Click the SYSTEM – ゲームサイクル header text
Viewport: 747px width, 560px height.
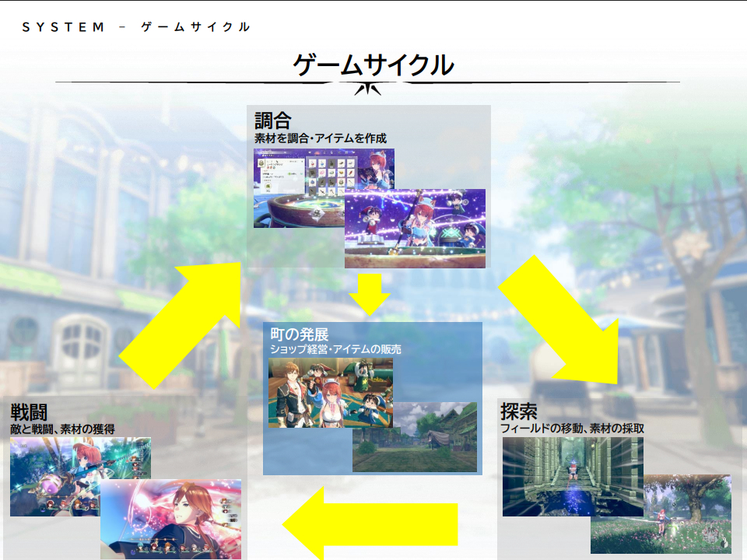click(136, 27)
